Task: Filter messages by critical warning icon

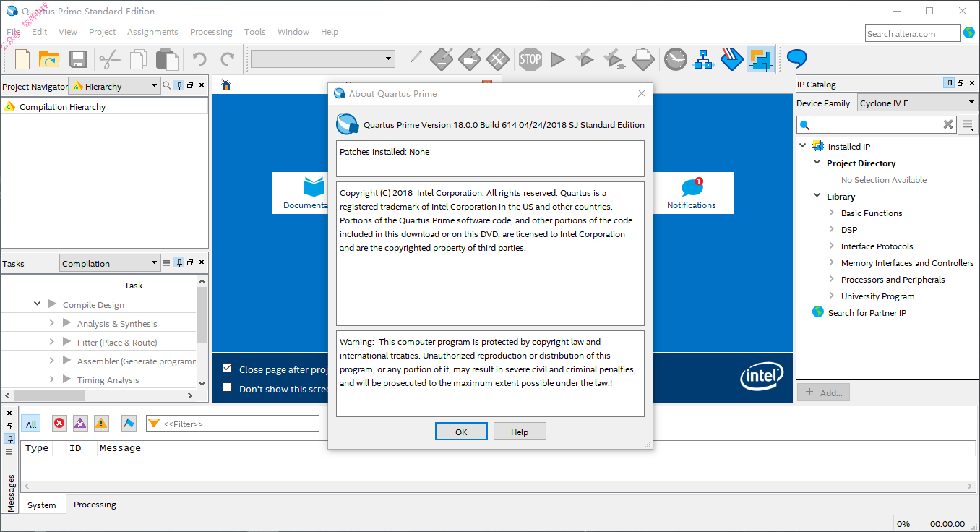Action: pos(80,424)
